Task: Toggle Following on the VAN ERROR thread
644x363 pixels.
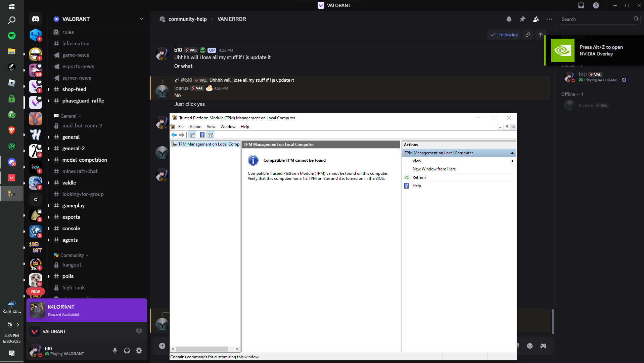Action: click(504, 35)
